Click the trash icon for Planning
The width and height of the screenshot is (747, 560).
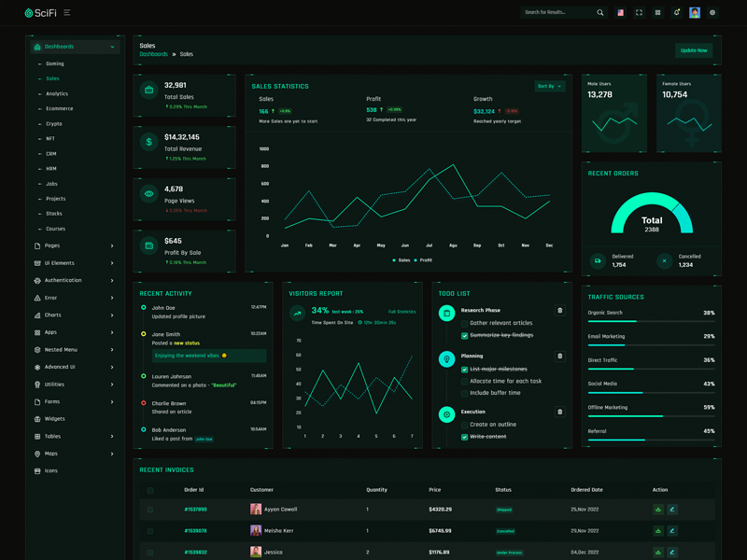(560, 356)
